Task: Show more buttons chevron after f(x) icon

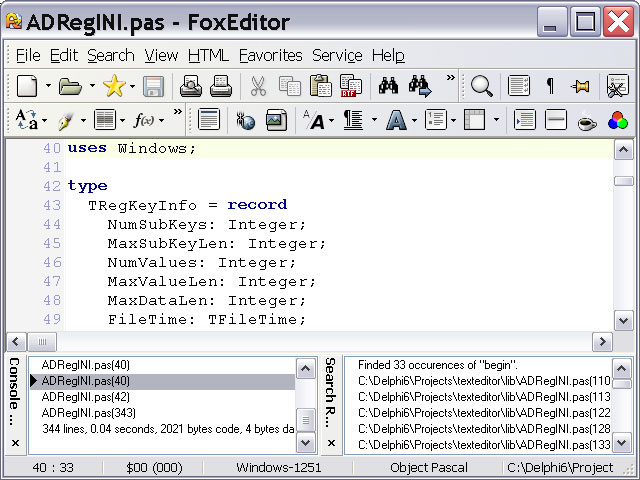Action: point(178,111)
